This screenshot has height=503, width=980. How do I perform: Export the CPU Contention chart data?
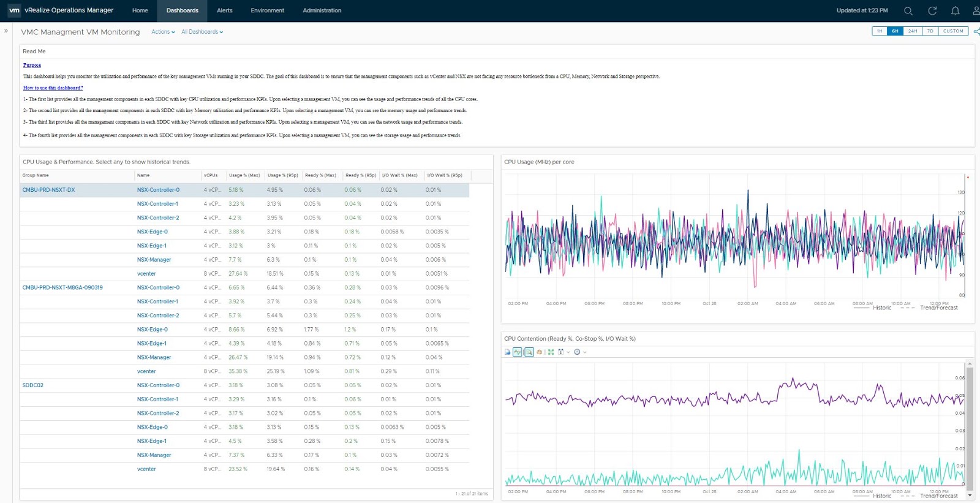tap(507, 352)
